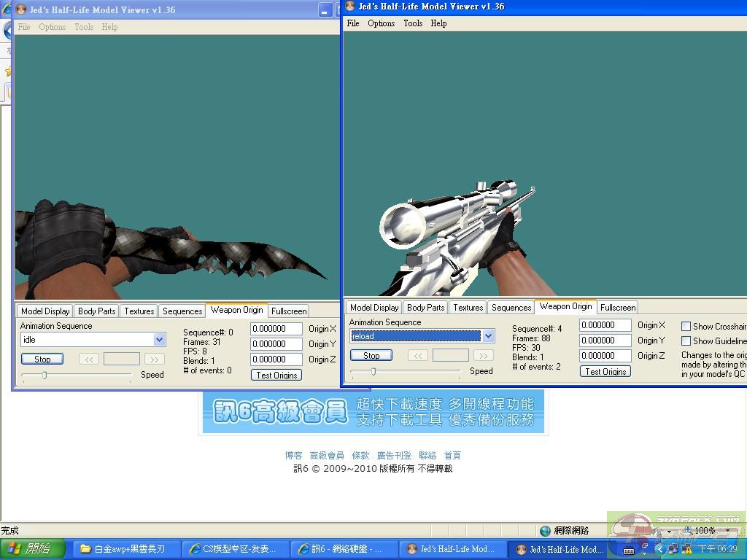Screen dimensions: 747x560
Task: Click Speed slider handle in left window
Action: [44, 376]
